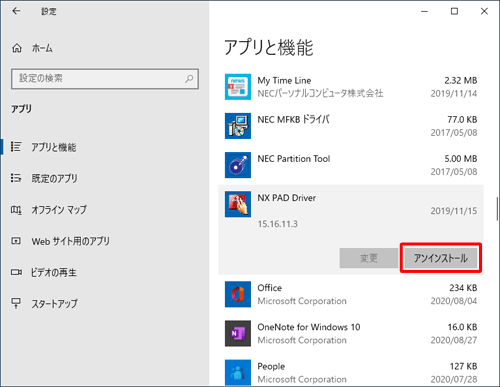This screenshot has height=387, width=500.
Task: Click the 77.0 KB size value
Action: click(462, 120)
